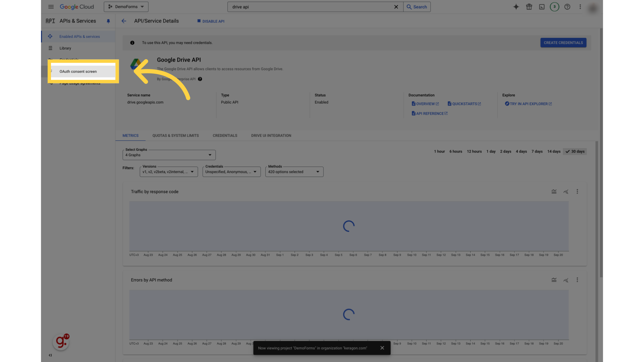
Task: Dismiss the project notification toast
Action: coord(382,348)
